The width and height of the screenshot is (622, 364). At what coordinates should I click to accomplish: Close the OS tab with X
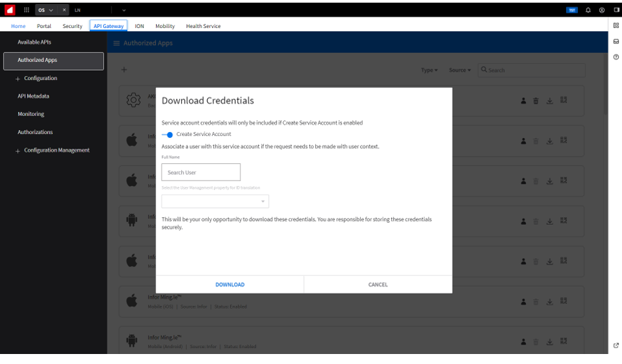tap(65, 9)
